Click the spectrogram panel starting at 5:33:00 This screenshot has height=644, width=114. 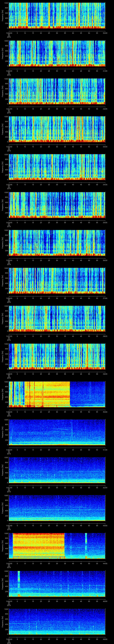57,167
